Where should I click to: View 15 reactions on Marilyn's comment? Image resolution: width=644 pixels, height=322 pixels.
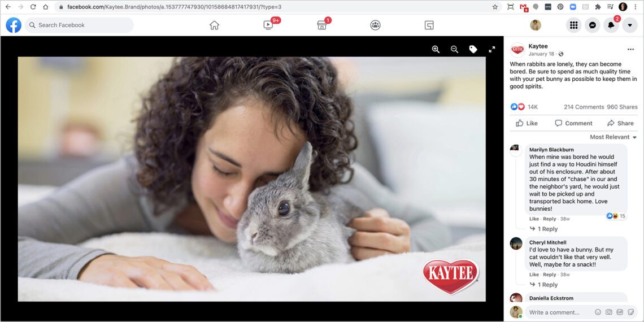[x=616, y=216]
